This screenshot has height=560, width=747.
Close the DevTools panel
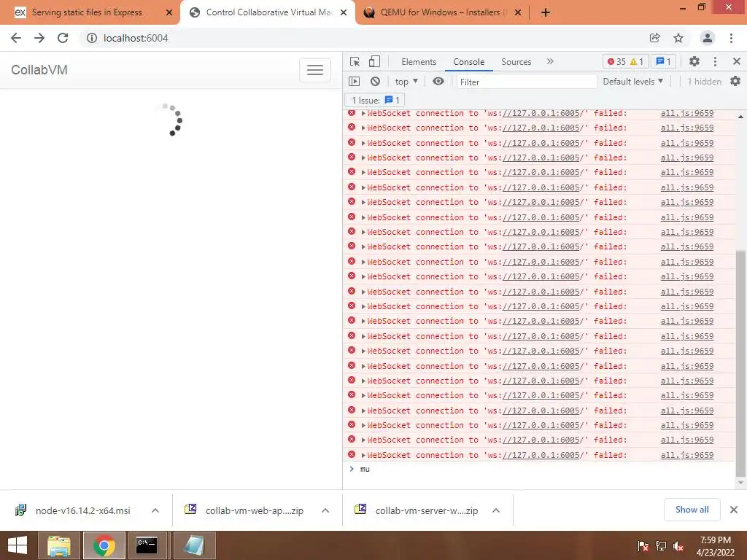pyautogui.click(x=737, y=61)
